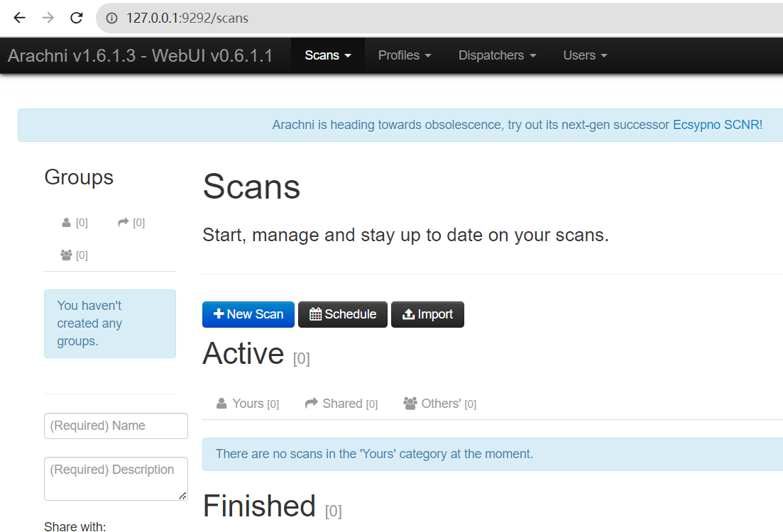783x532 pixels.
Task: Click the address bar URL 127.0.0.1:9292/scans
Action: tap(187, 18)
